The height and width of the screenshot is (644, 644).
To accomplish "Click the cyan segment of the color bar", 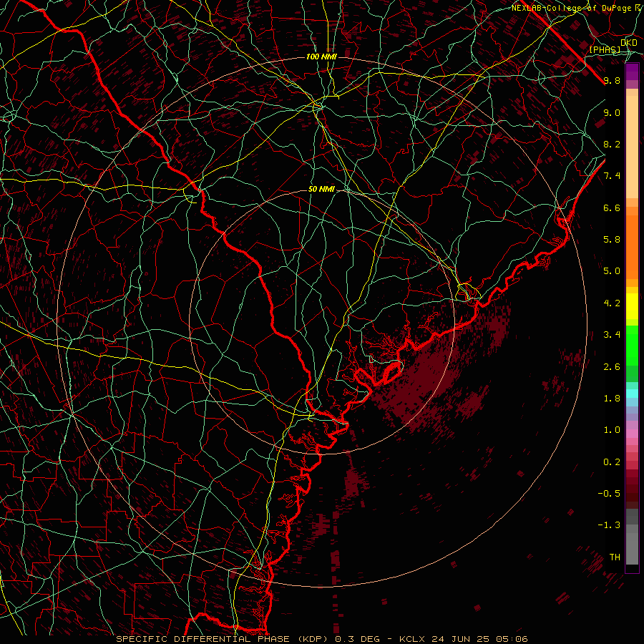I will 632,393.
